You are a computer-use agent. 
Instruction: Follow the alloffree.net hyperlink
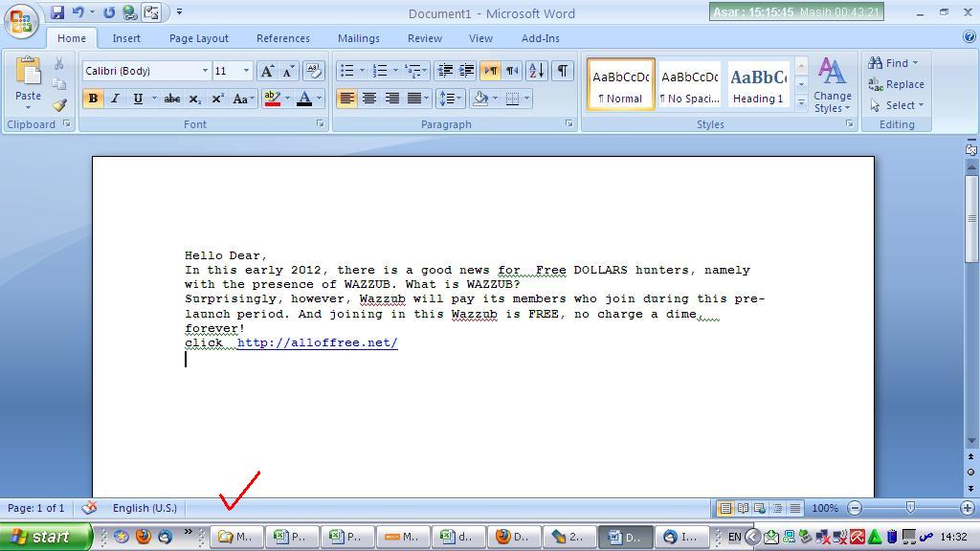click(318, 342)
